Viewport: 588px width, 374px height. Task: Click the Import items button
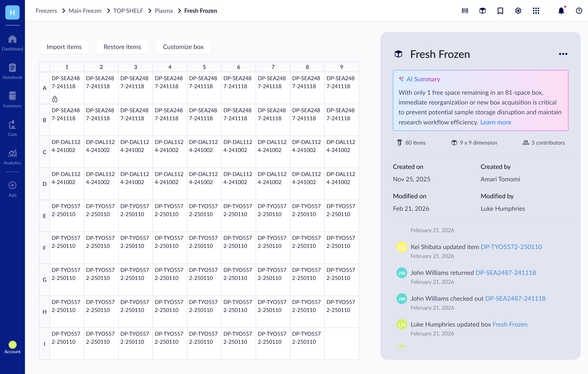pyautogui.click(x=64, y=47)
